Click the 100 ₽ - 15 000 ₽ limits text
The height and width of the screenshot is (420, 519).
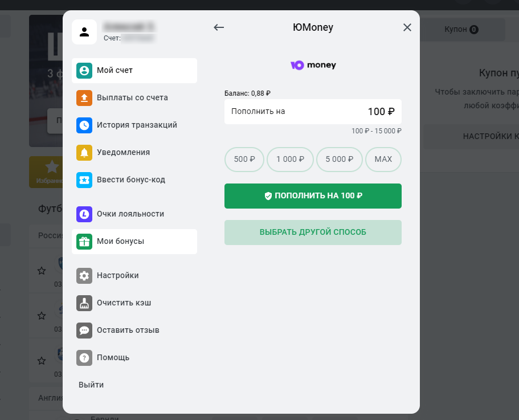click(x=377, y=131)
